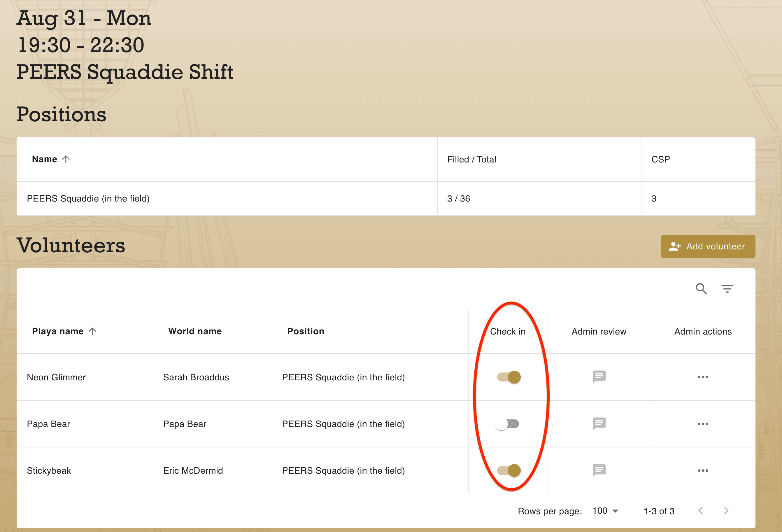Click the position cell in Stickybeak row
Viewport: 782px width, 532px height.
point(343,470)
